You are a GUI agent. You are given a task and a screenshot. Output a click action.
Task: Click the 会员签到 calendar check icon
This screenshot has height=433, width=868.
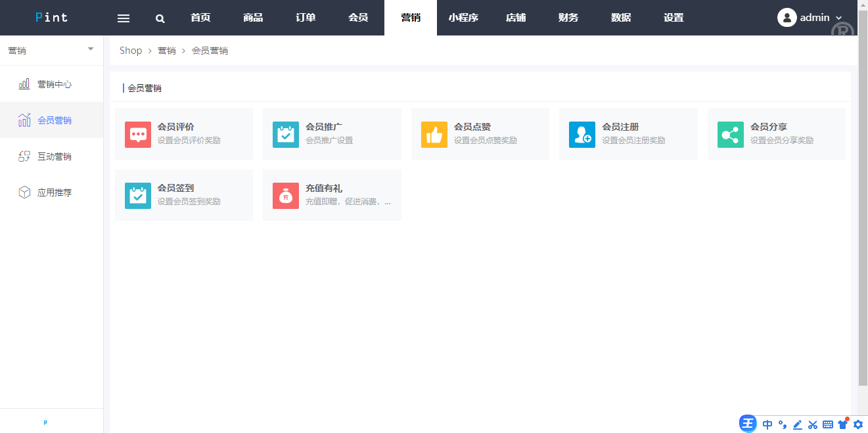coord(138,196)
